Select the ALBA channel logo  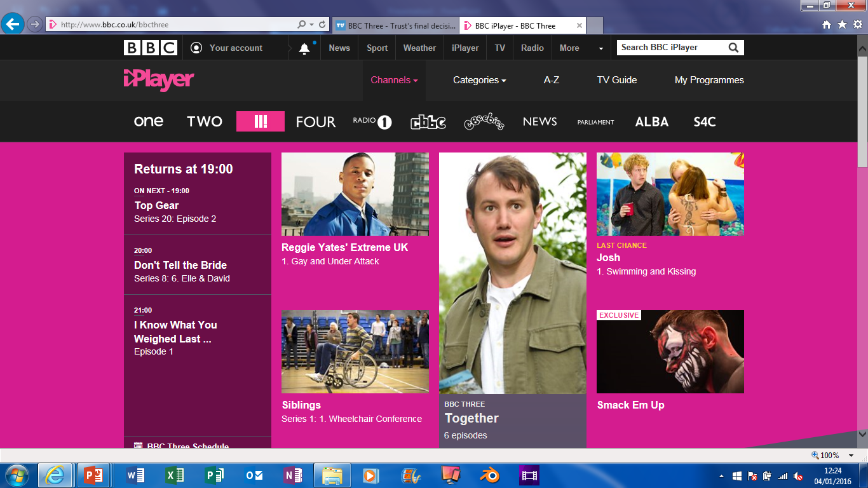pos(652,121)
